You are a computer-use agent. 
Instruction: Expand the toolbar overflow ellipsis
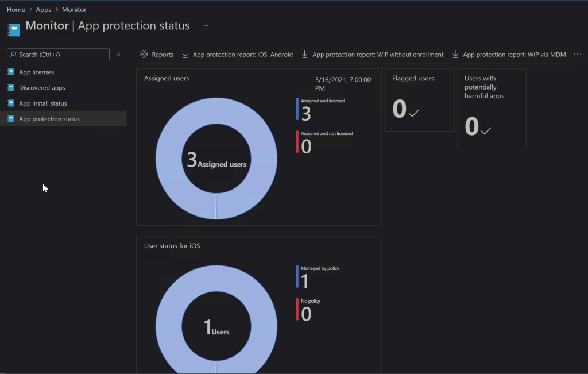(x=578, y=54)
